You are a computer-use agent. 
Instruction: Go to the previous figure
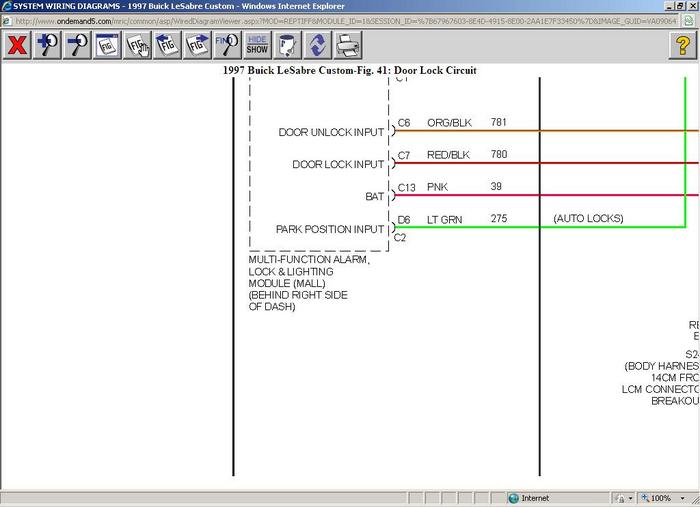(x=167, y=45)
